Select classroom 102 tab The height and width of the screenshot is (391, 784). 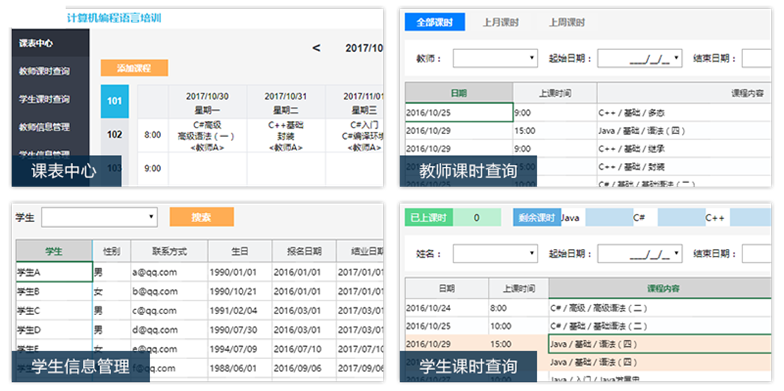click(114, 134)
